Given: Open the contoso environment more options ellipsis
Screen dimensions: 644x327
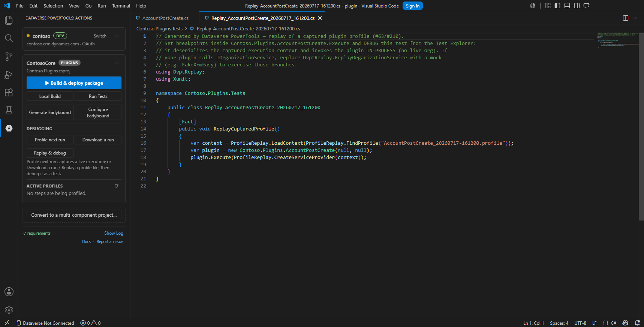Looking at the screenshot, I should [117, 36].
